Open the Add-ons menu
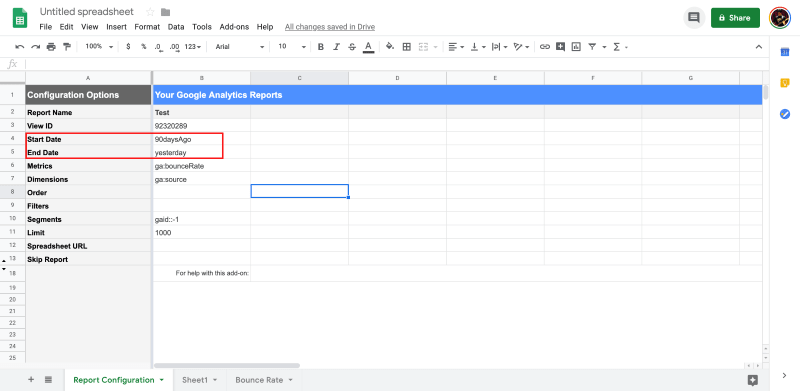Viewport: 800px width, 391px height. tap(234, 27)
